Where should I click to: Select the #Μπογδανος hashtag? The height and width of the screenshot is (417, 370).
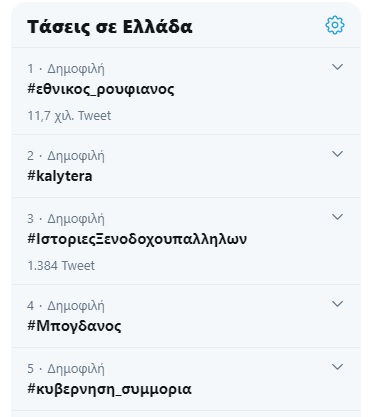pyautogui.click(x=74, y=326)
